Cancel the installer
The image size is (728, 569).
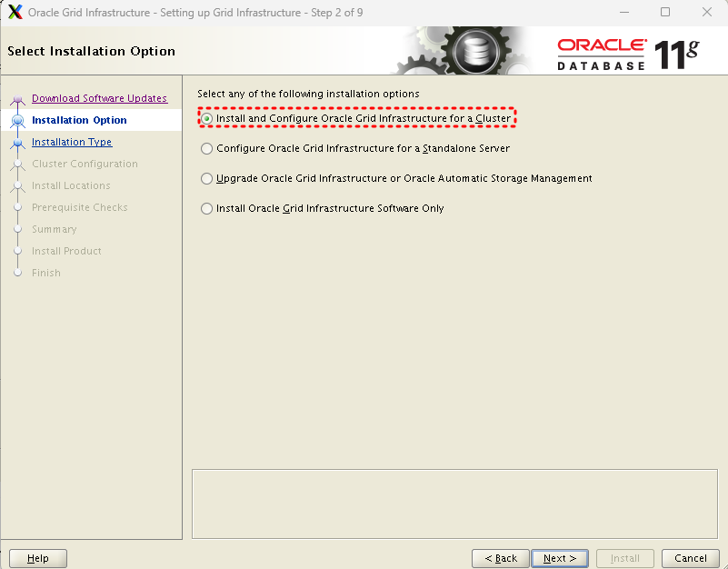(691, 558)
